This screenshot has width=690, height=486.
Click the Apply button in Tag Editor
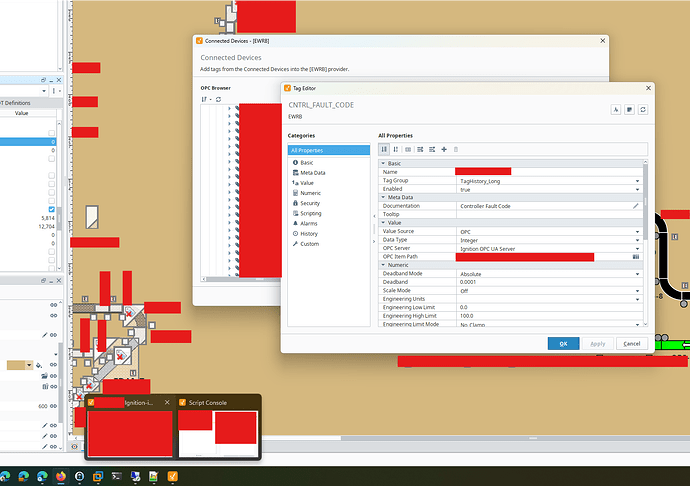click(598, 344)
